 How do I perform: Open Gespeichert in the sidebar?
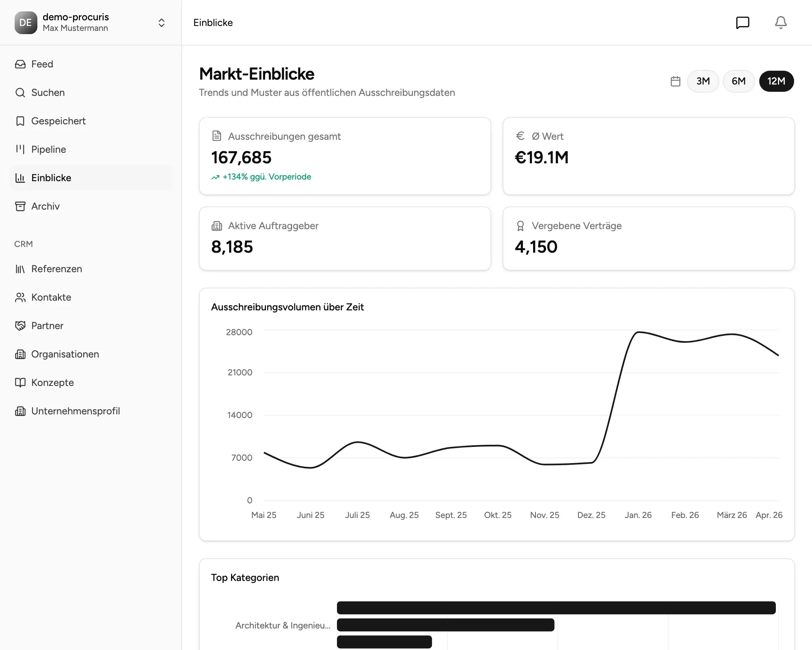91,121
